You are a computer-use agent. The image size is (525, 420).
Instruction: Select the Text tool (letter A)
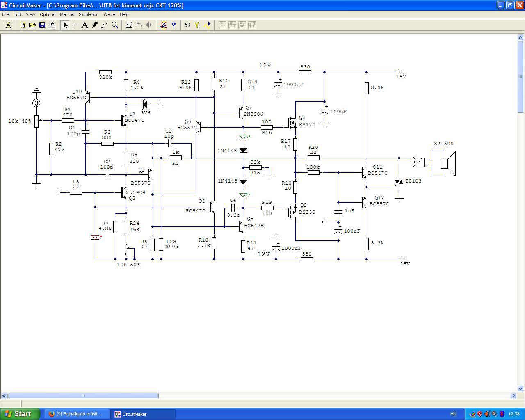tap(85, 25)
